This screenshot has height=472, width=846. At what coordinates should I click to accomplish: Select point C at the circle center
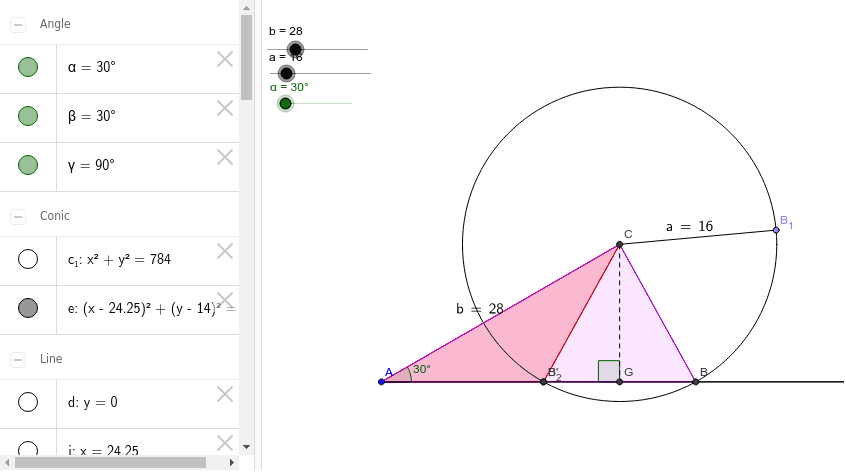point(619,244)
